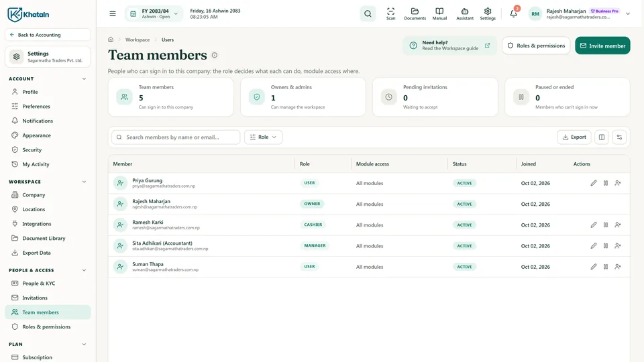644x362 pixels.
Task: Collapse the Account sidebar section
Action: click(84, 79)
